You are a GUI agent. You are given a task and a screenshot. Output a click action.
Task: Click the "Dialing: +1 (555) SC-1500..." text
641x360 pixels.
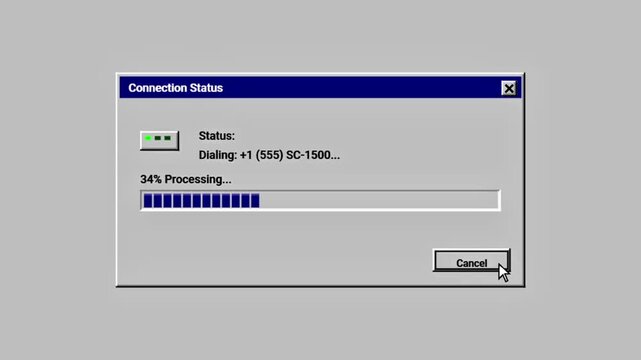click(269, 155)
